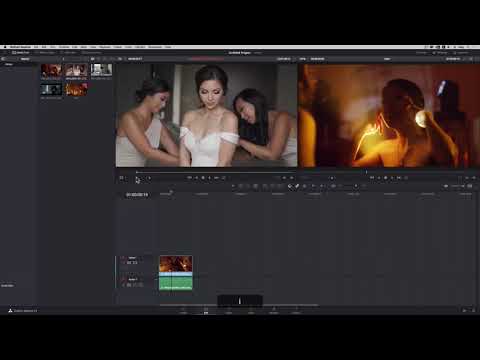Open the Media Pool panel button

click(20, 53)
